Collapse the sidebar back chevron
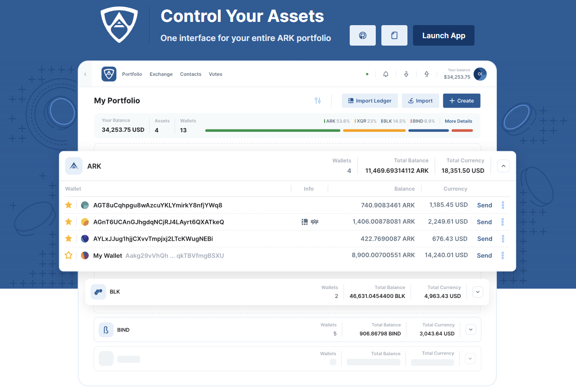The width and height of the screenshot is (576, 392). pos(85,74)
